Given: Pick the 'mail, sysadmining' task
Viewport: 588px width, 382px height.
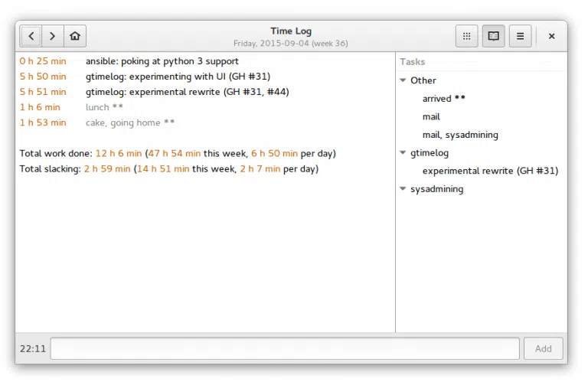Looking at the screenshot, I should [x=460, y=135].
